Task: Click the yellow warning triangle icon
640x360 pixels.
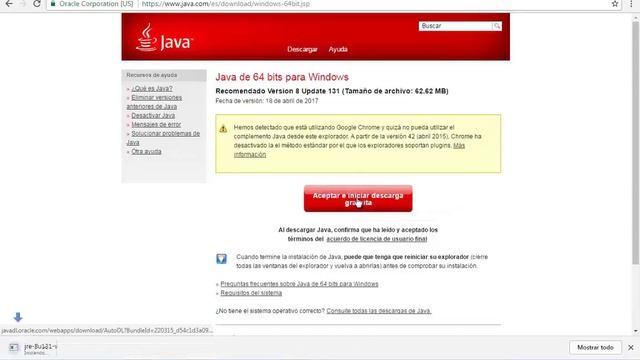Action: point(223,129)
